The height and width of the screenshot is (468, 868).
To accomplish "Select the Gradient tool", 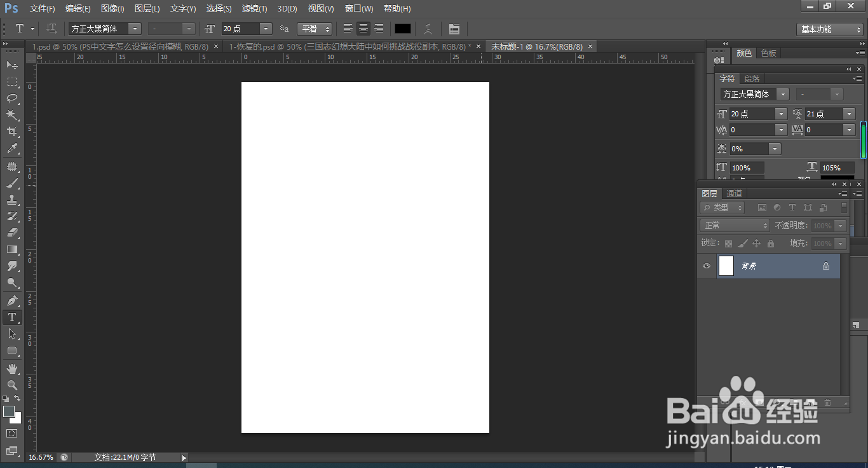I will point(12,249).
